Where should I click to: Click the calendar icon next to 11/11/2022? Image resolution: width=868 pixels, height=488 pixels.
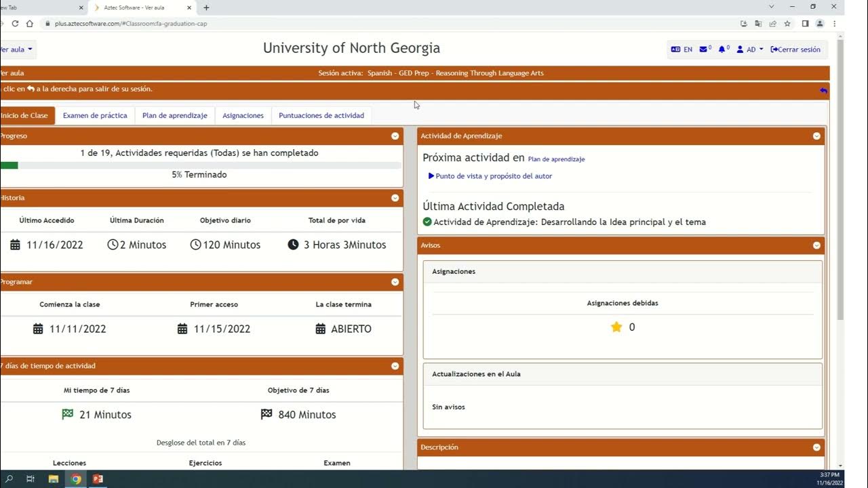(x=38, y=329)
